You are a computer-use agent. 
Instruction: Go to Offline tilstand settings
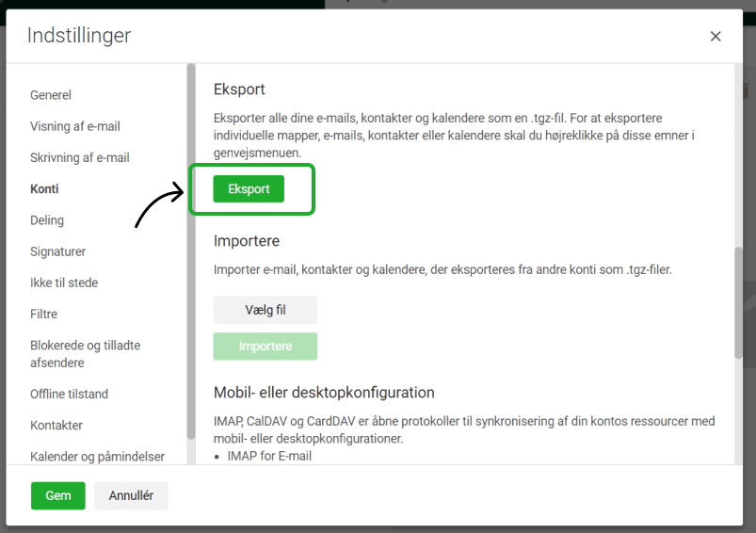(69, 394)
